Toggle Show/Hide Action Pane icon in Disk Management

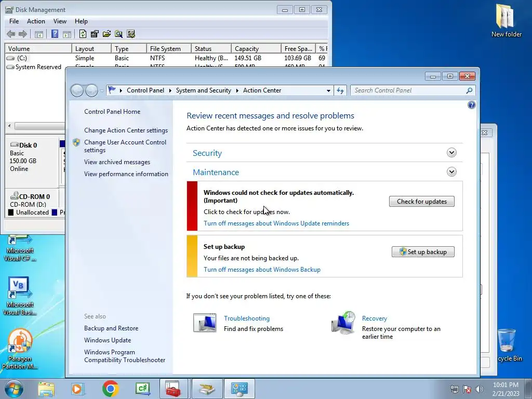click(x=67, y=34)
